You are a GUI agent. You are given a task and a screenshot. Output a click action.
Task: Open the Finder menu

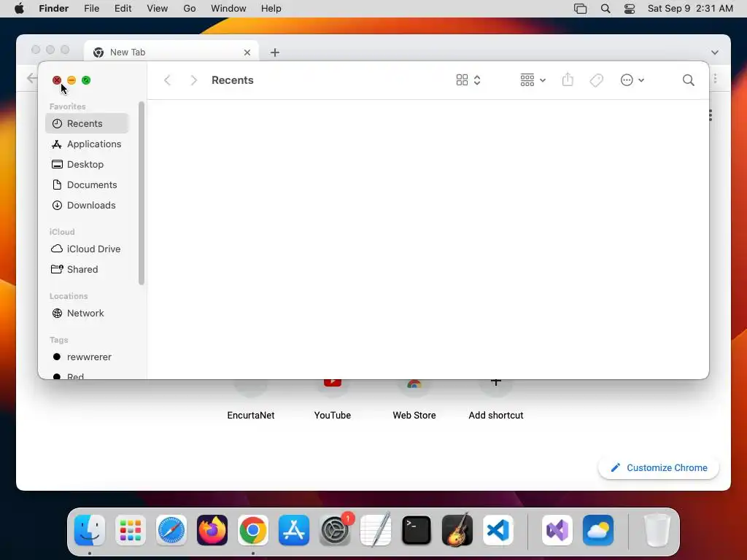[x=54, y=9]
